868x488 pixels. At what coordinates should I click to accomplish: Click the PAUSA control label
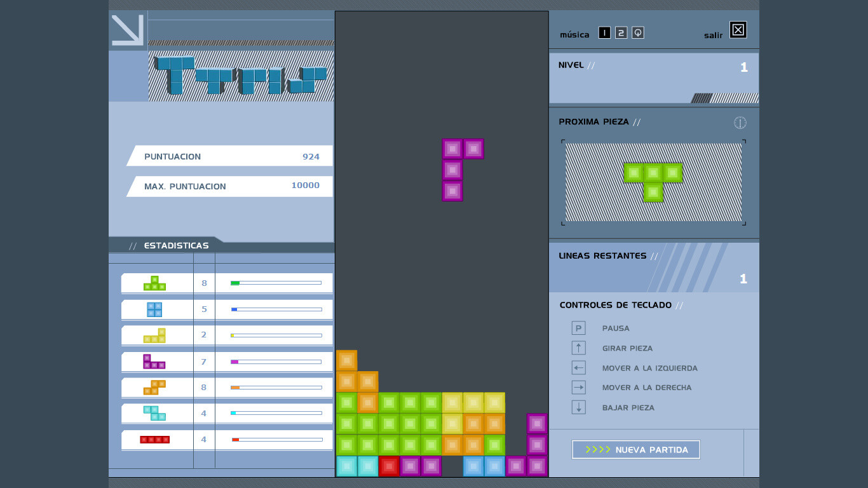coord(616,329)
